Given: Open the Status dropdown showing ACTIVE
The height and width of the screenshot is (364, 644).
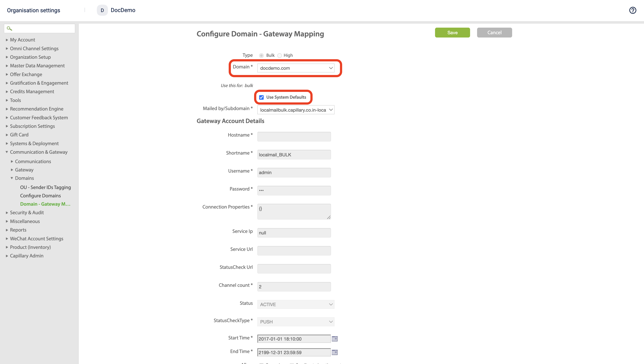Looking at the screenshot, I should pyautogui.click(x=295, y=304).
